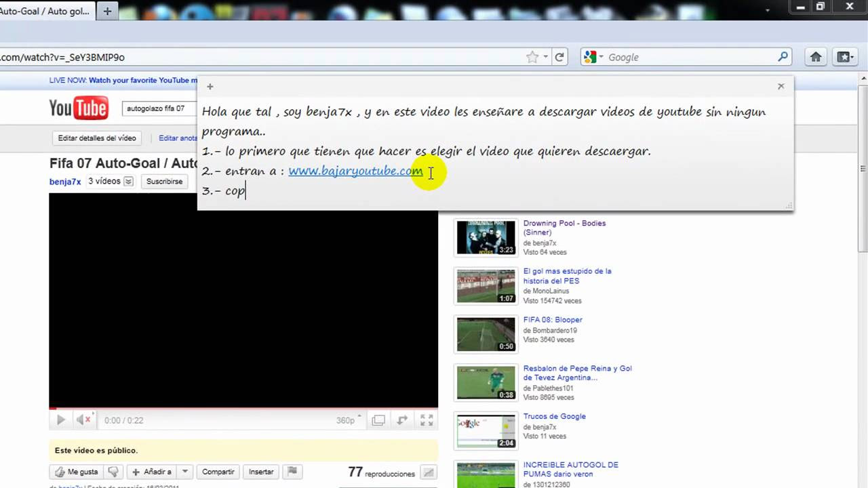The height and width of the screenshot is (488, 868).
Task: Expand the 3 vídeos dropdown
Action: [111, 182]
